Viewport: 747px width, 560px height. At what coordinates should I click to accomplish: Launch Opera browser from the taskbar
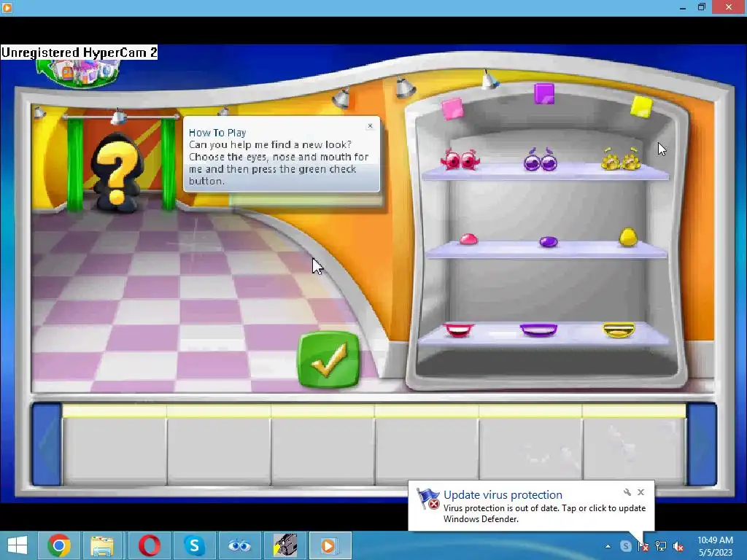point(149,545)
